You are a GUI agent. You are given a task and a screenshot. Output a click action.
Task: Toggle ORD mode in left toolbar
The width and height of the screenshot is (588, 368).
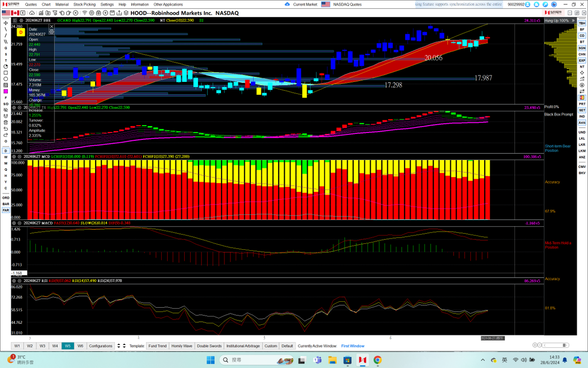point(6,198)
